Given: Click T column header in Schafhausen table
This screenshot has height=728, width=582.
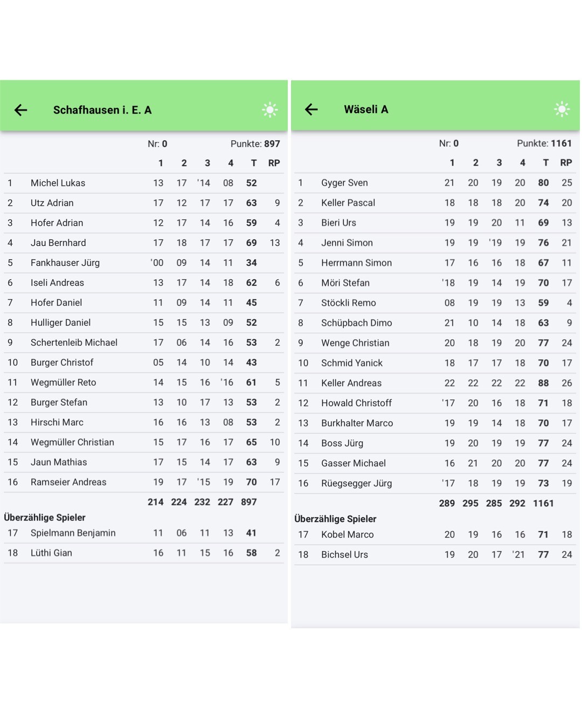Looking at the screenshot, I should tap(253, 163).
